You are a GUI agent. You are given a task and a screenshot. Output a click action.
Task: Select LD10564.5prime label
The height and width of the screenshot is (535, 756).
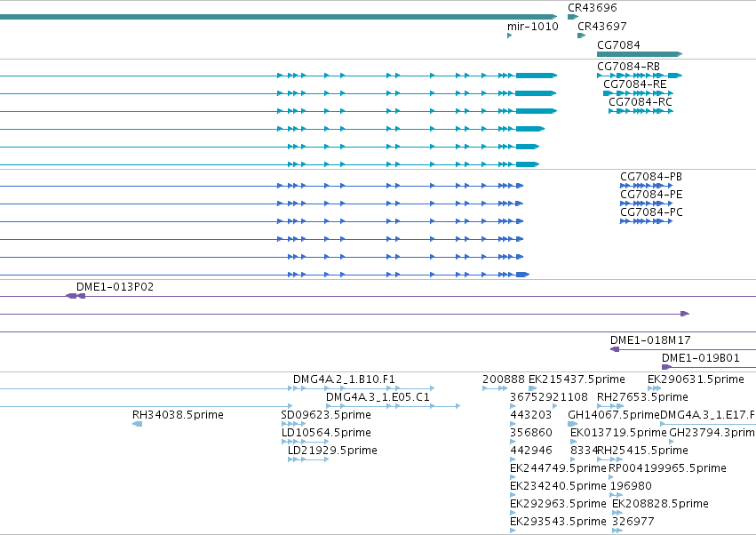coord(326,433)
